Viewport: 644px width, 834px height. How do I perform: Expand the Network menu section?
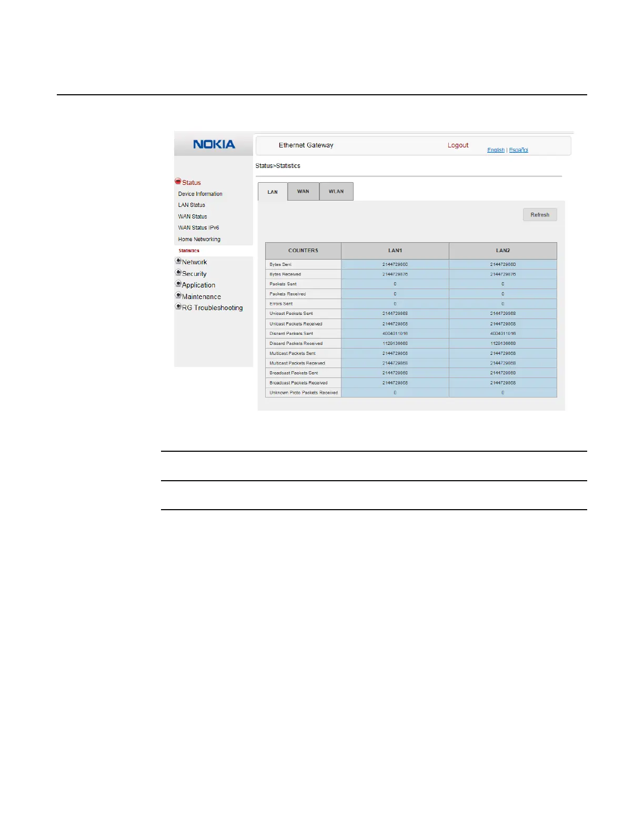click(x=178, y=261)
